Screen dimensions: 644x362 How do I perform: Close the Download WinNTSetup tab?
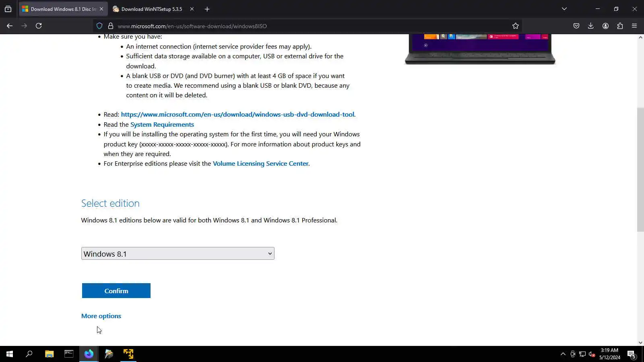pyautogui.click(x=192, y=9)
